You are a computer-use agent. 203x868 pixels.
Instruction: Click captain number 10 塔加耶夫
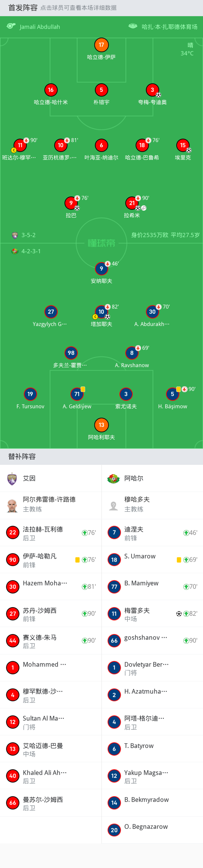pos(101,312)
